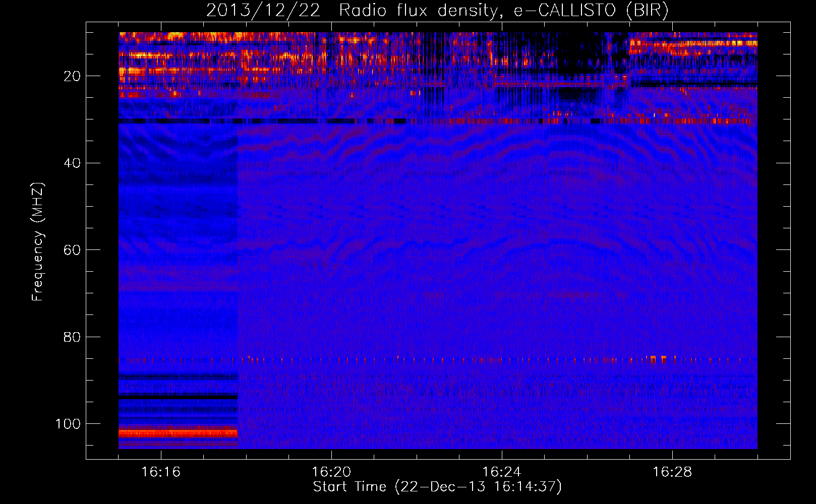Click the "Start Time (22-Dec-13 16:14:37)" x-axis label

(437, 487)
